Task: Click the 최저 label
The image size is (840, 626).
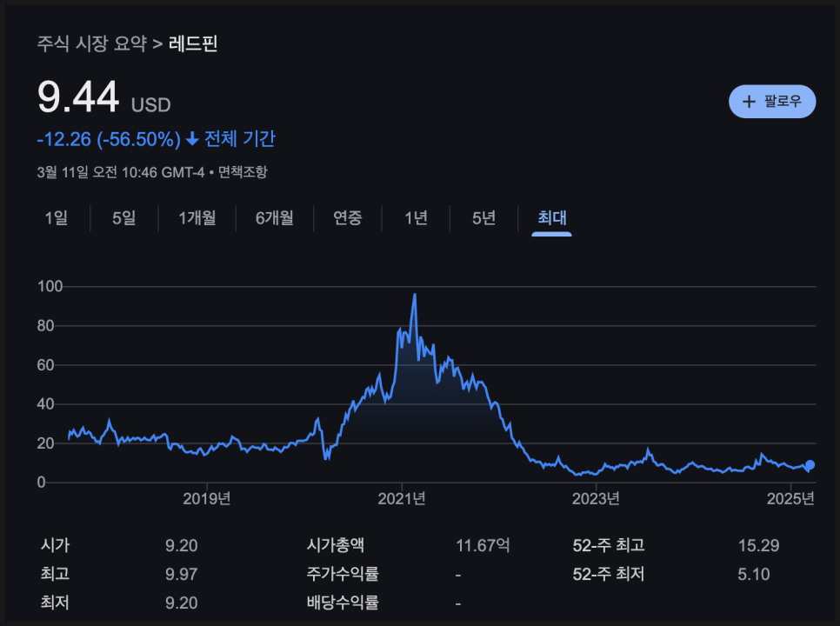Action: tap(55, 603)
